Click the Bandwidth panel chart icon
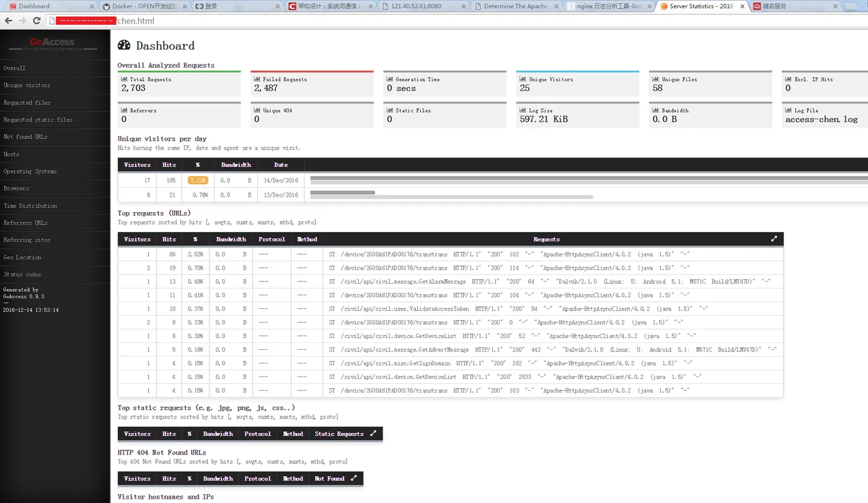 [656, 110]
